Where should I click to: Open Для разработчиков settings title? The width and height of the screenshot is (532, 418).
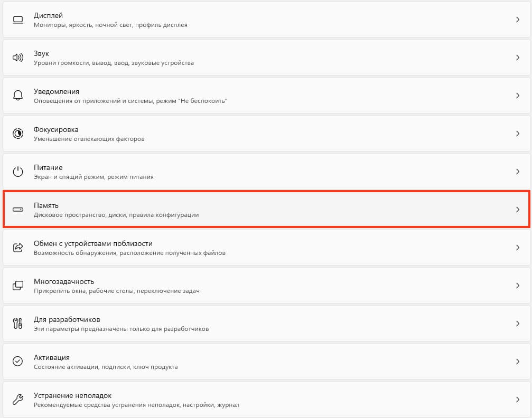click(x=67, y=319)
